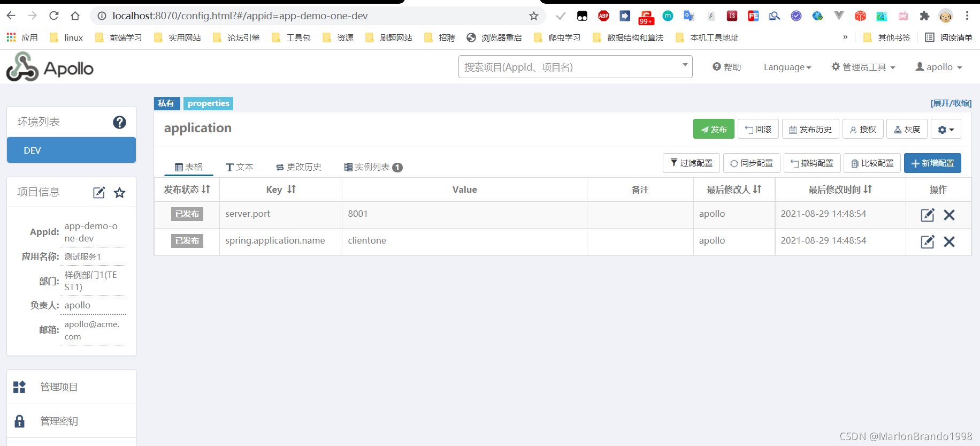The height and width of the screenshot is (446, 980).
Task: Open the project search dropdown
Action: [x=575, y=67]
